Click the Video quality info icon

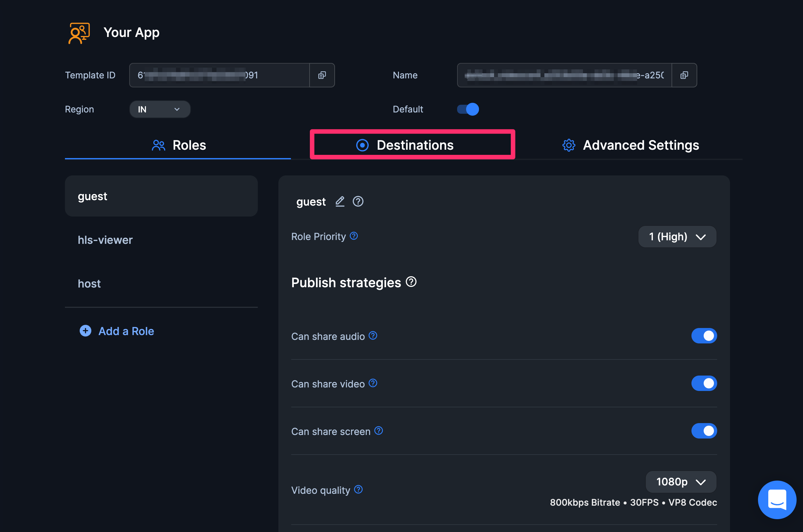coord(358,489)
